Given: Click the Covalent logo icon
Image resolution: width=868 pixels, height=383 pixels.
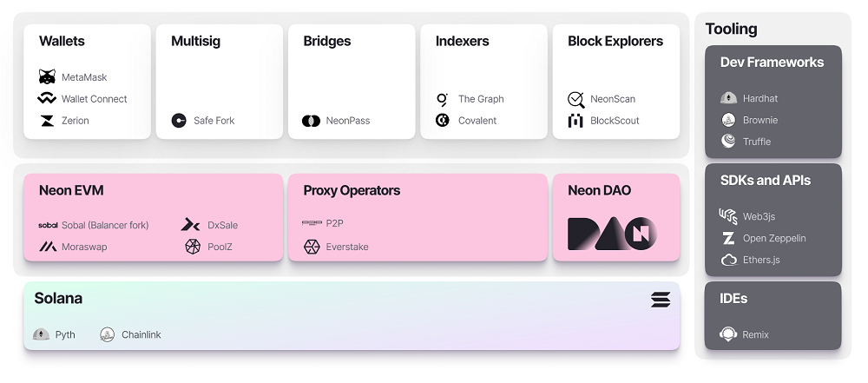Looking at the screenshot, I should click(x=443, y=120).
